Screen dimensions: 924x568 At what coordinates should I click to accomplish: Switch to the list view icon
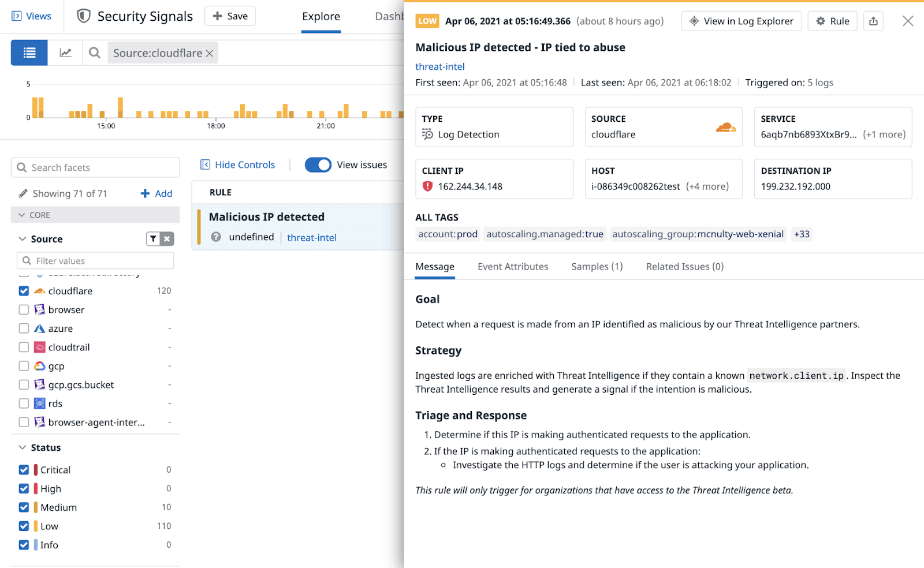click(29, 53)
